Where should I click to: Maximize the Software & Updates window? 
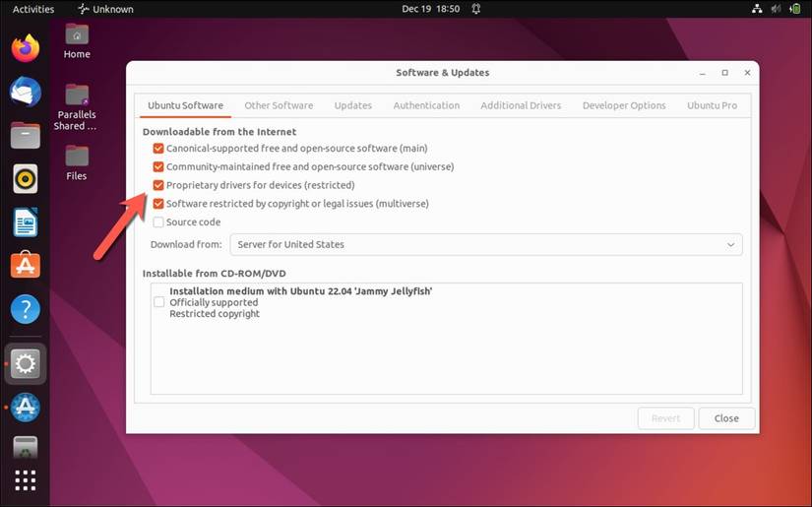point(725,73)
